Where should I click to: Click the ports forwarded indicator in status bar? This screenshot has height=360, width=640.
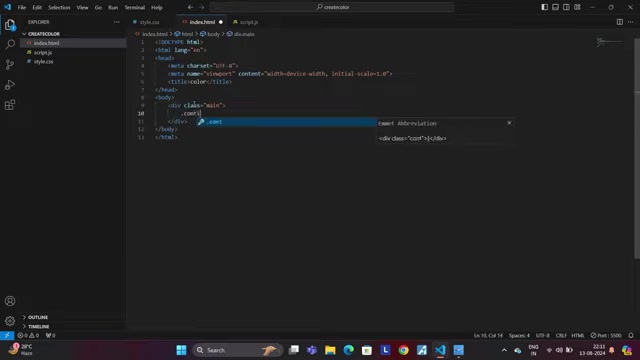click(51, 335)
